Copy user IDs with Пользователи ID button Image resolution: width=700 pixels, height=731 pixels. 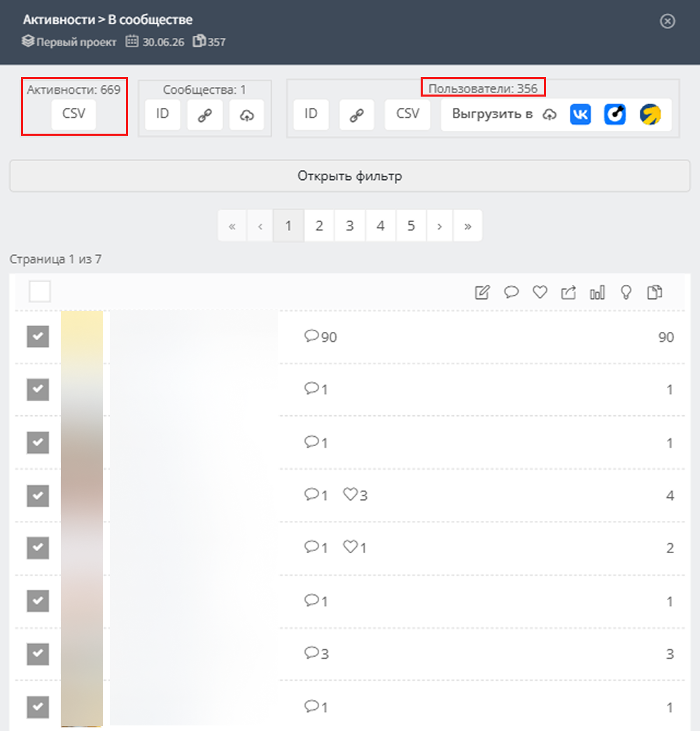311,114
